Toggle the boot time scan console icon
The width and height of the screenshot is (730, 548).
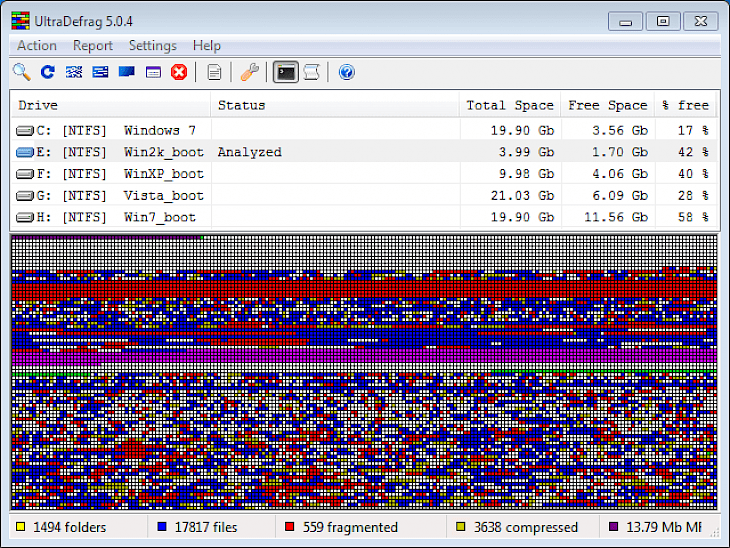285,72
